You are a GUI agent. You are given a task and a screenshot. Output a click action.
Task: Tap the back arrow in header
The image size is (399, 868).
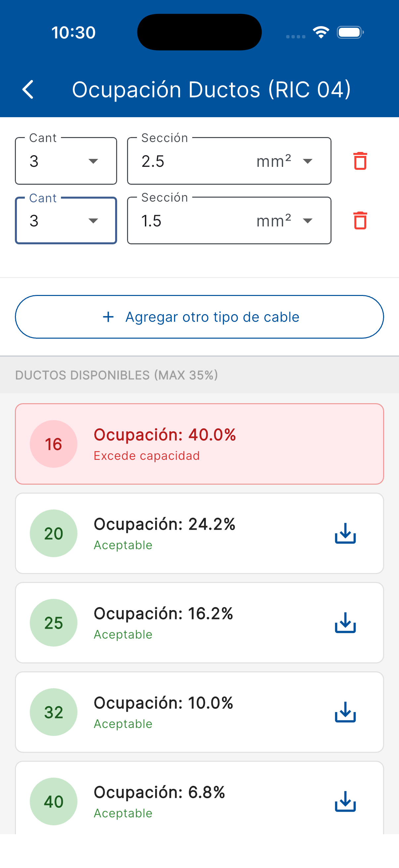[28, 90]
